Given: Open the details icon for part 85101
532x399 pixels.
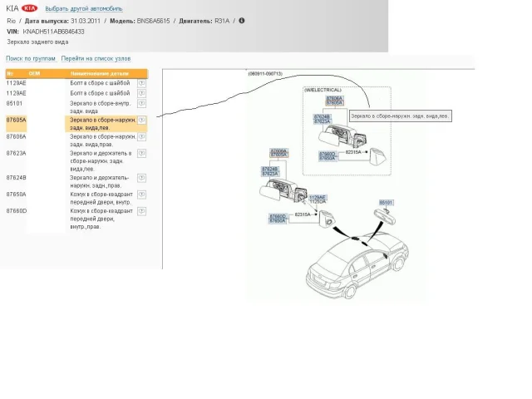Looking at the screenshot, I should 141,104.
